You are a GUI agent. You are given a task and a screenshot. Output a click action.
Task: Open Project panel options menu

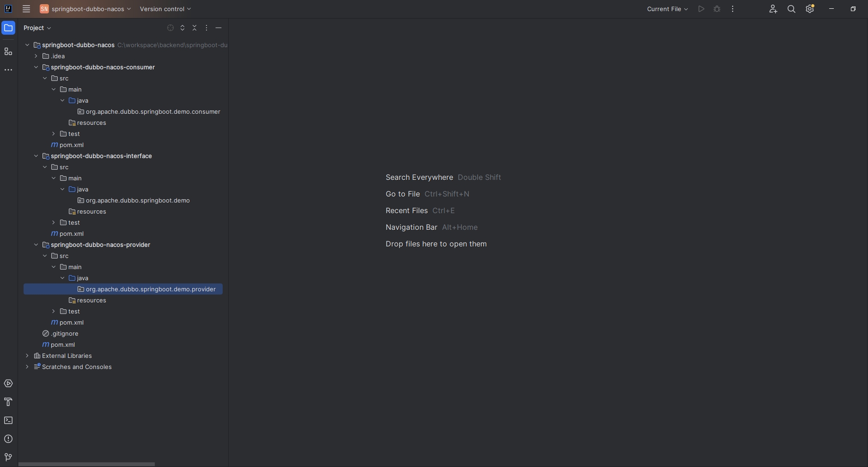(206, 28)
